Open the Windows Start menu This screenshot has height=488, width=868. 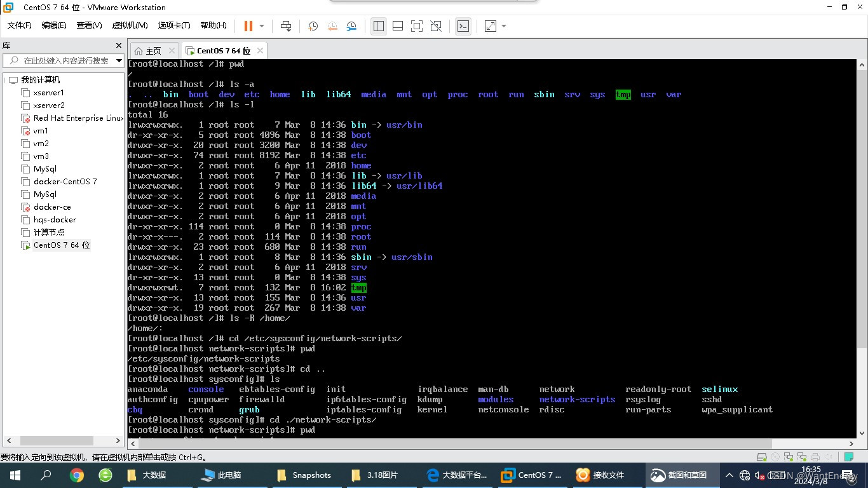click(x=15, y=475)
